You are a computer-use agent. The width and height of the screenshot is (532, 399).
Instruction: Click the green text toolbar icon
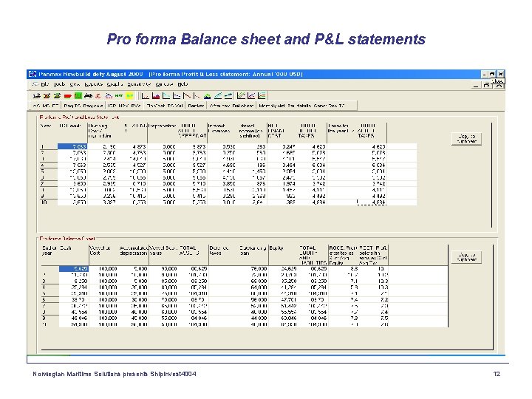[119, 96]
